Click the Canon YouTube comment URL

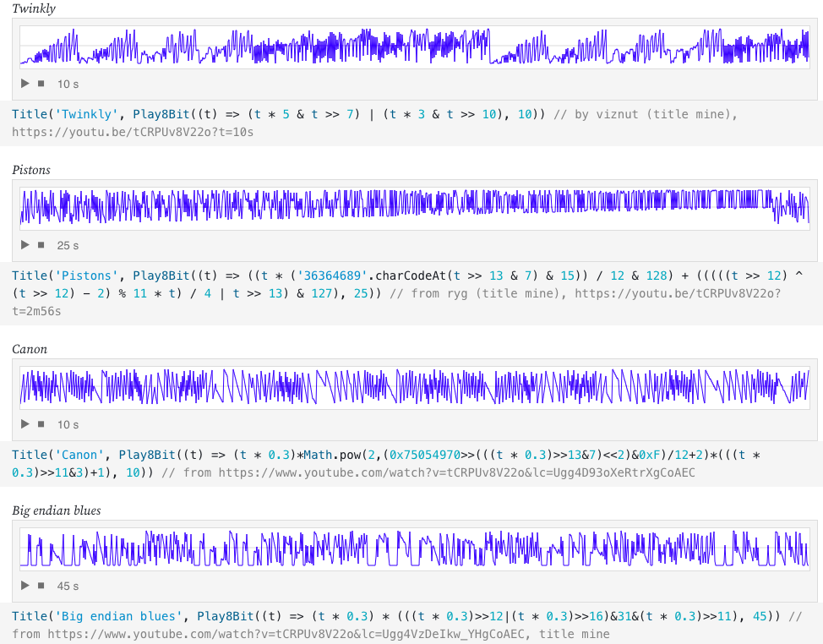456,473
